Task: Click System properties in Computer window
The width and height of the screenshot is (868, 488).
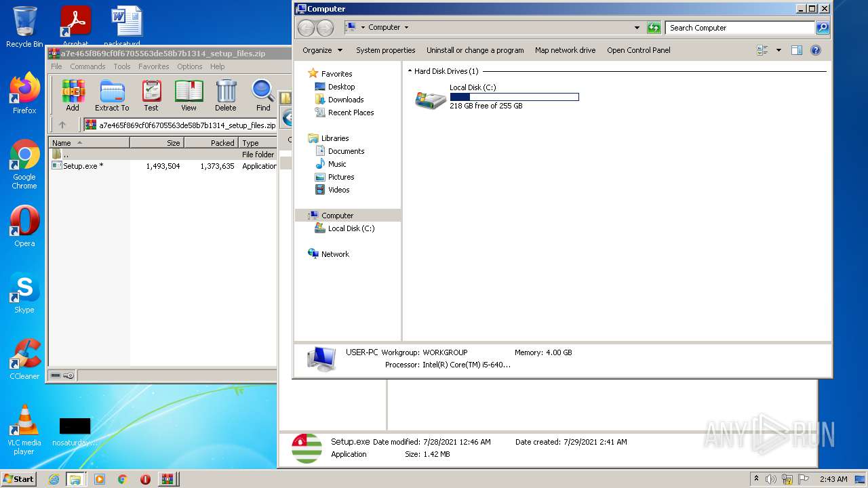Action: [385, 50]
